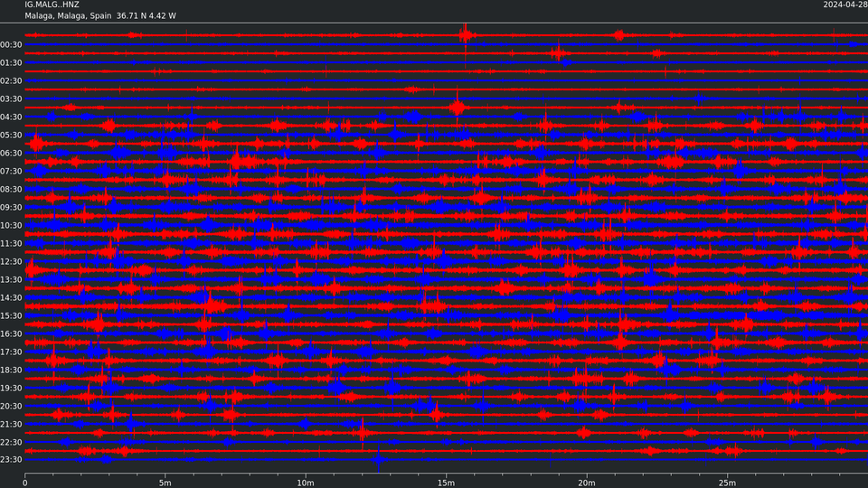Select the 07:30 time row label

tap(11, 172)
